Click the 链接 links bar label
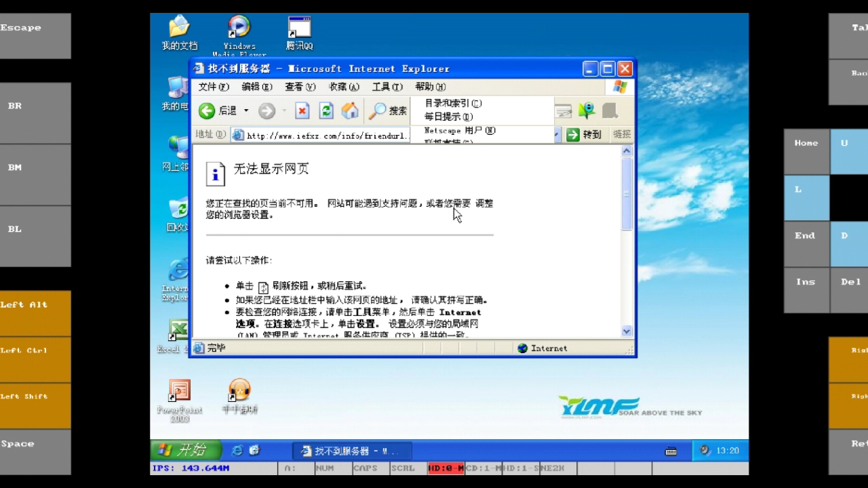The image size is (868, 488). point(622,135)
